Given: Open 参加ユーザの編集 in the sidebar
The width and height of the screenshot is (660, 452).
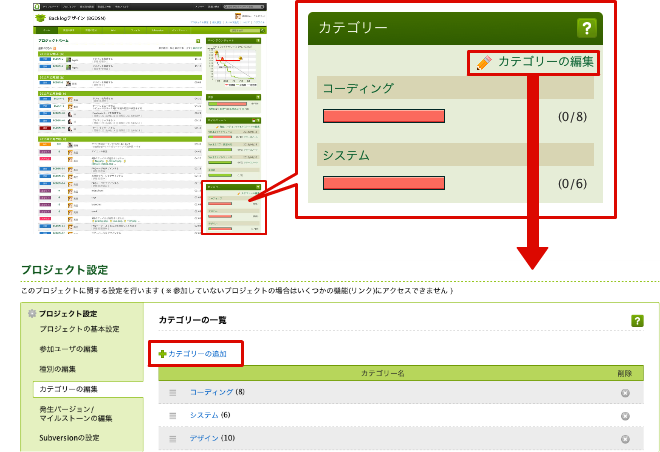Looking at the screenshot, I should click(69, 349).
